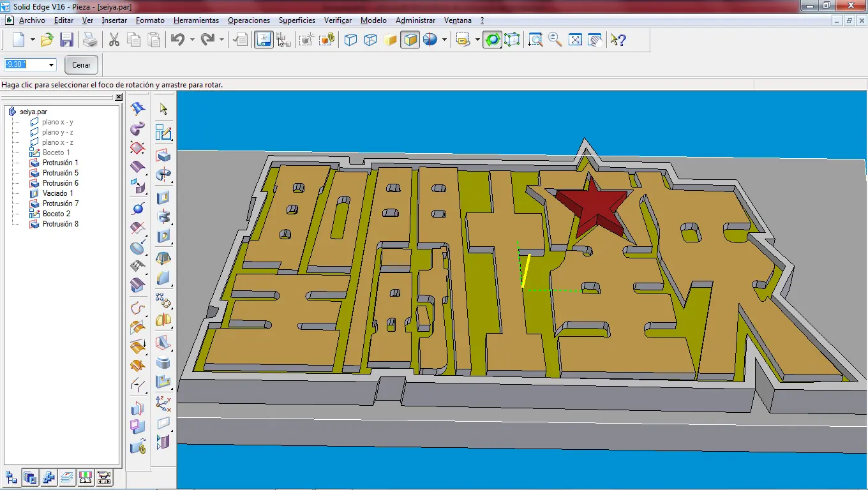Open the New document dropdown arrow
Image resolution: width=868 pixels, height=490 pixels.
point(33,40)
